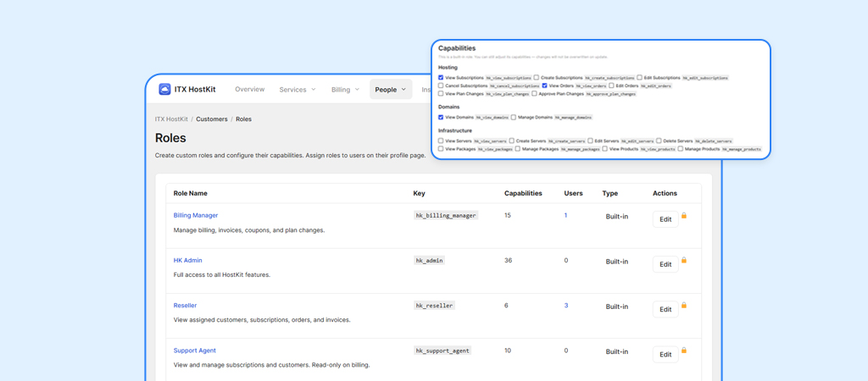Click lock icon in HK Admin row
The image size is (868, 381).
coord(684,260)
